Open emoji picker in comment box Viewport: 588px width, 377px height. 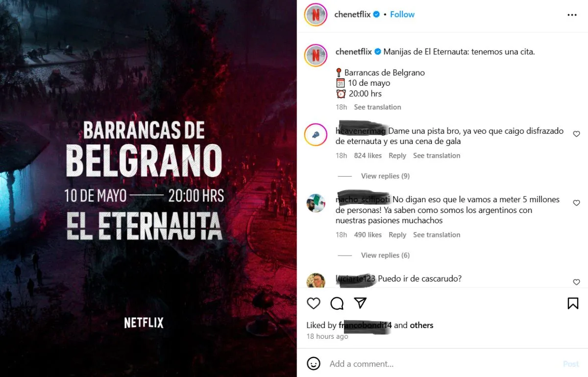coord(314,363)
